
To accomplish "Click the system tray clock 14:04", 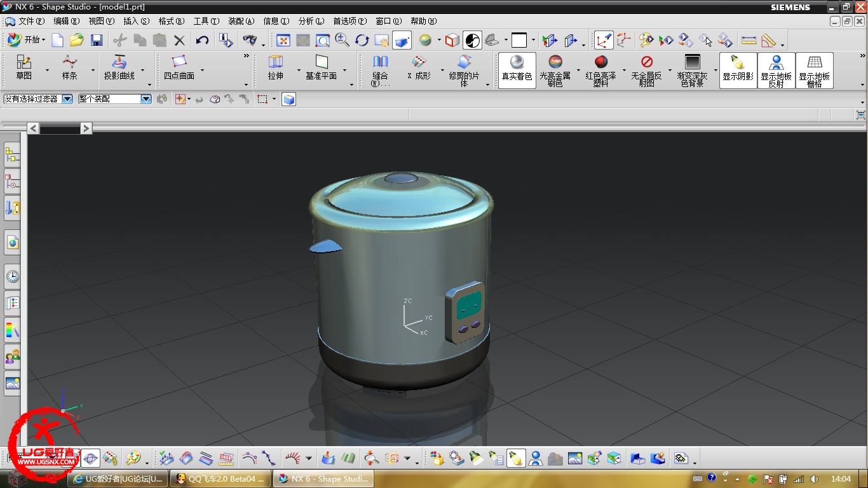I will coord(841,478).
